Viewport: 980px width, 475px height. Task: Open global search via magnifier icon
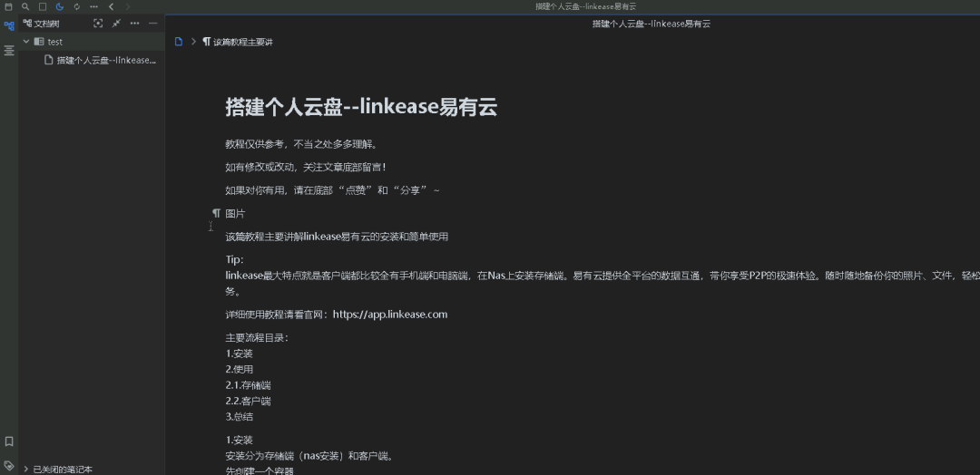(25, 6)
